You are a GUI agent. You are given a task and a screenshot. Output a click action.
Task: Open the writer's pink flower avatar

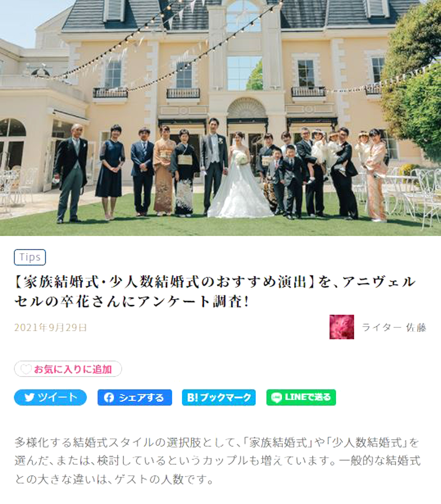tap(342, 327)
